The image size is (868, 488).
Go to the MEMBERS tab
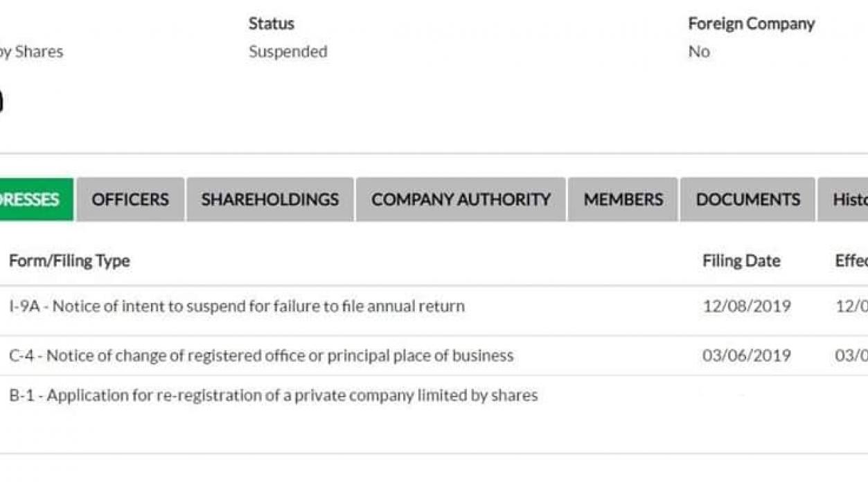click(623, 200)
